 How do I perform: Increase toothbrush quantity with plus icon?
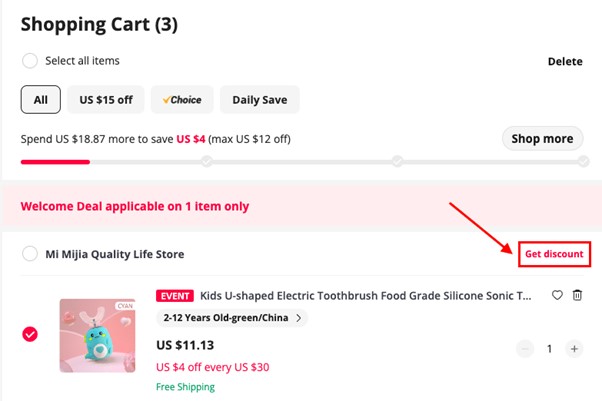click(x=574, y=349)
